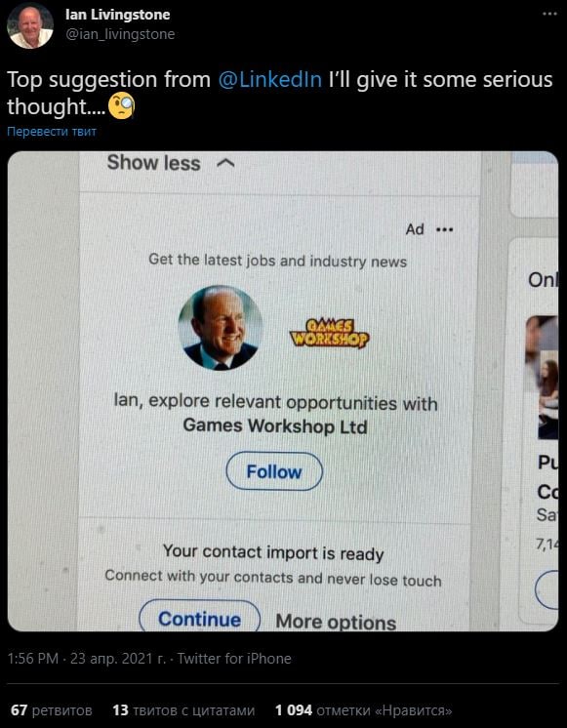Click the Ad three-dot options icon
Screen dimensions: 567x728
click(444, 229)
